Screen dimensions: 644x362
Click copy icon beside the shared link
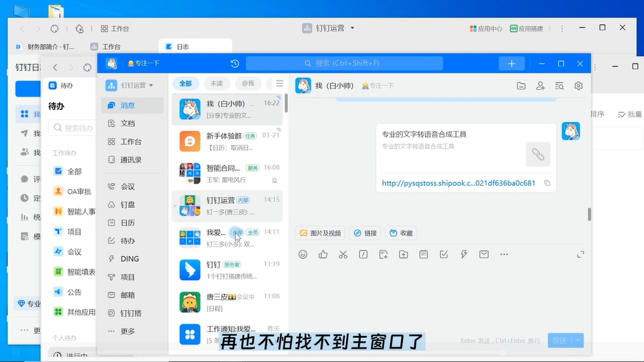pyautogui.click(x=547, y=183)
